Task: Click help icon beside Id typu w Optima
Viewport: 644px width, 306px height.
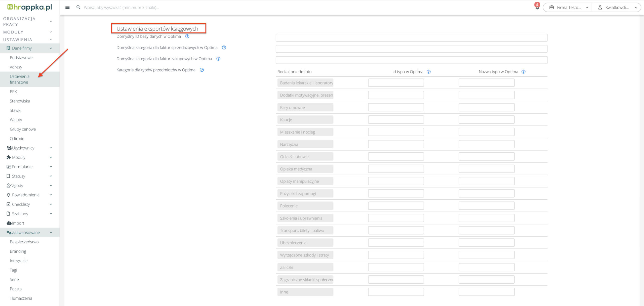Action: coord(429,72)
